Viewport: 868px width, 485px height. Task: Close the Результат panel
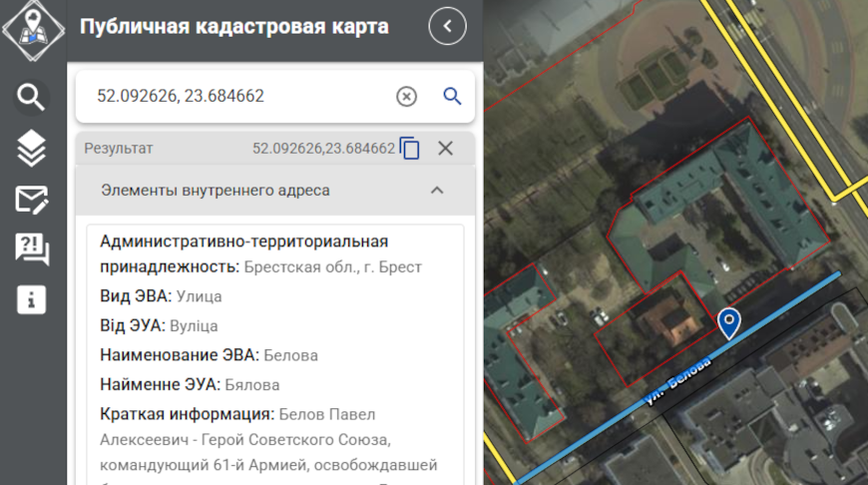[x=446, y=148]
